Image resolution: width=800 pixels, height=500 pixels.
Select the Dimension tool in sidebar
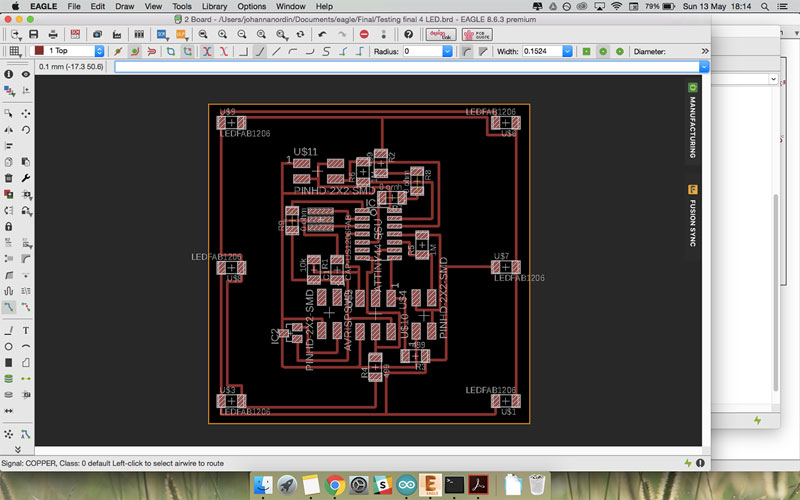9,411
